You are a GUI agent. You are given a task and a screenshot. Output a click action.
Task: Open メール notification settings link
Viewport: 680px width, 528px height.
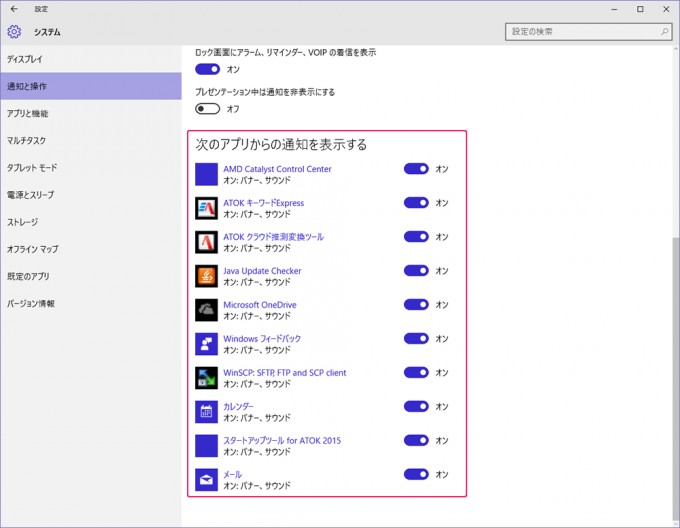point(232,474)
